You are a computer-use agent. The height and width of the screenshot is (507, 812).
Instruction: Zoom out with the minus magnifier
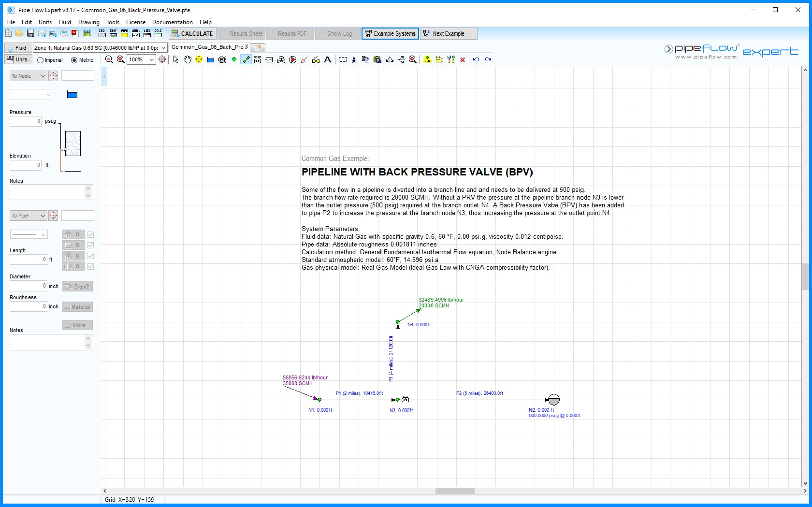pos(109,59)
